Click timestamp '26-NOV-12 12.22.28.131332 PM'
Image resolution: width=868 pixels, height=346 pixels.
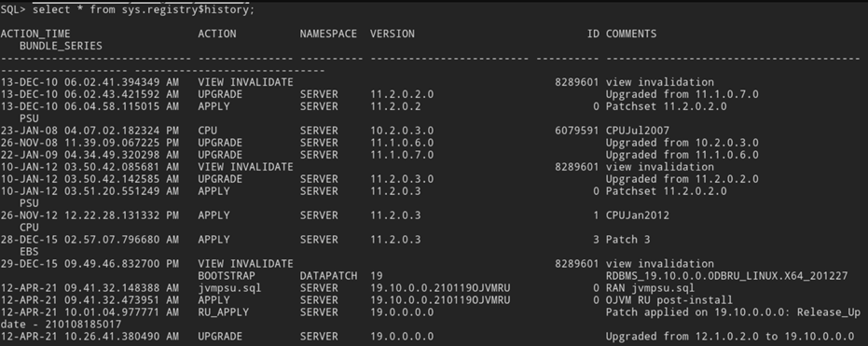coord(90,215)
